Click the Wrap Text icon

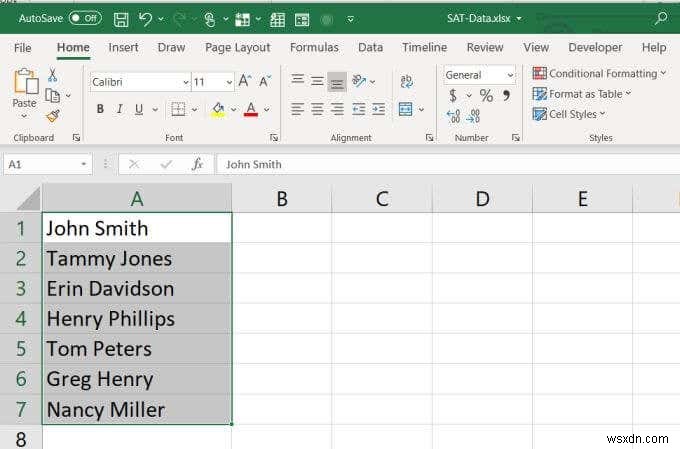(x=406, y=81)
